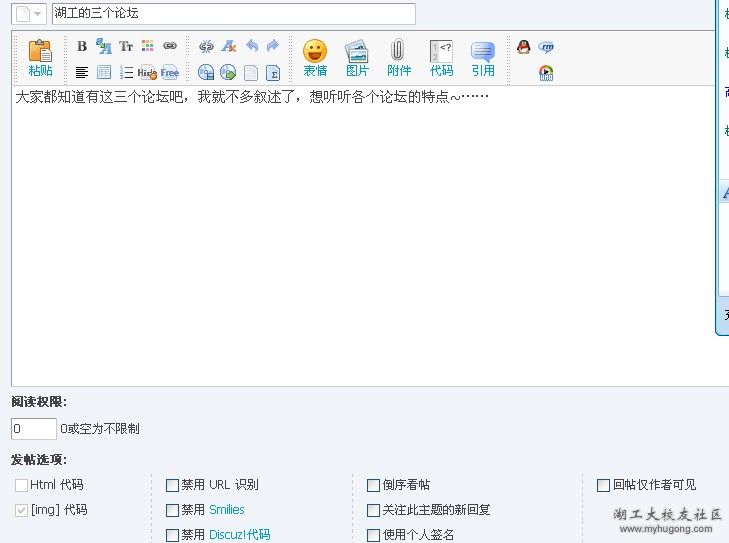Insert a hyperlink with chain icon
Image resolution: width=729 pixels, height=543 pixels.
tap(170, 46)
